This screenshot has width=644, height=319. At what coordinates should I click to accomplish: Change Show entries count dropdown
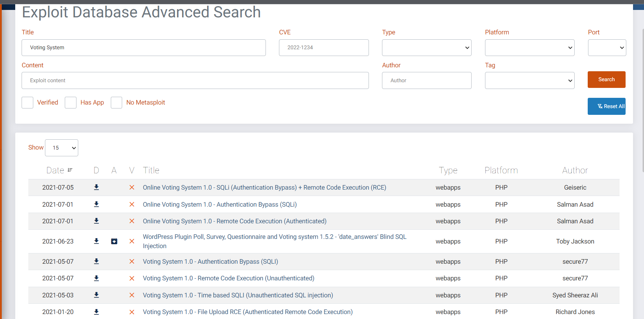coord(62,148)
